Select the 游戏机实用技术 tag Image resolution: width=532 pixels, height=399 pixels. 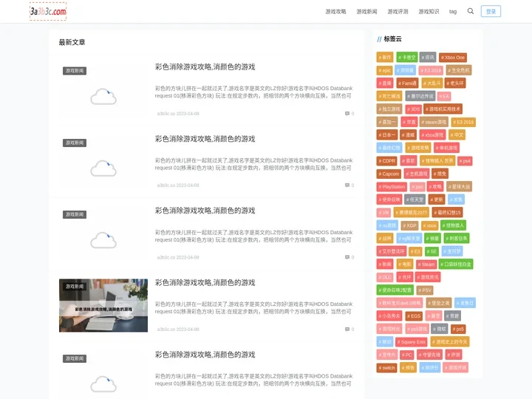(443, 109)
